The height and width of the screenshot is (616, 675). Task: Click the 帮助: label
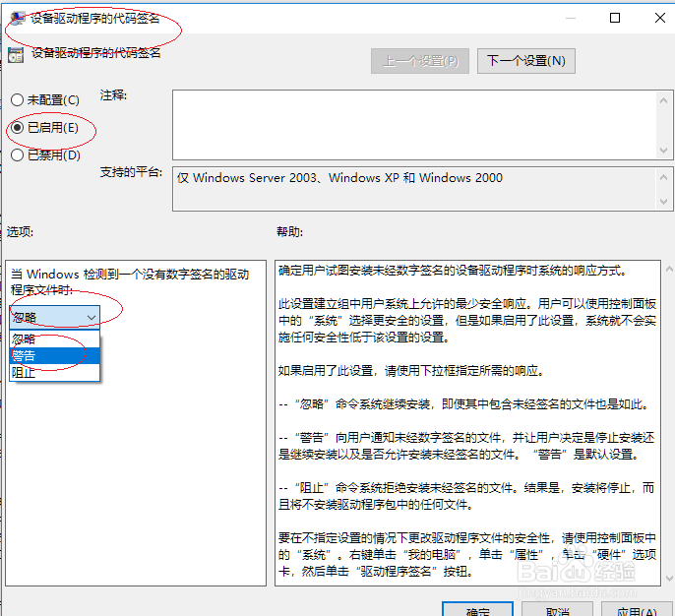(289, 232)
